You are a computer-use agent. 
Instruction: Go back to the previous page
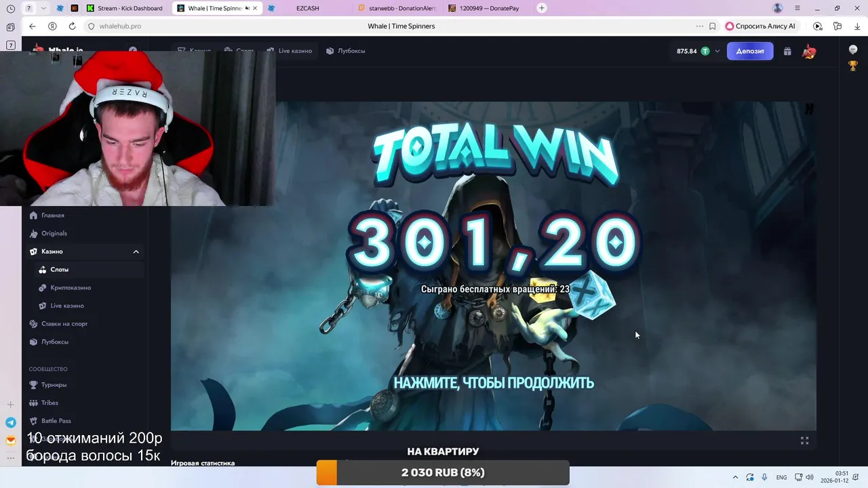pos(32,26)
